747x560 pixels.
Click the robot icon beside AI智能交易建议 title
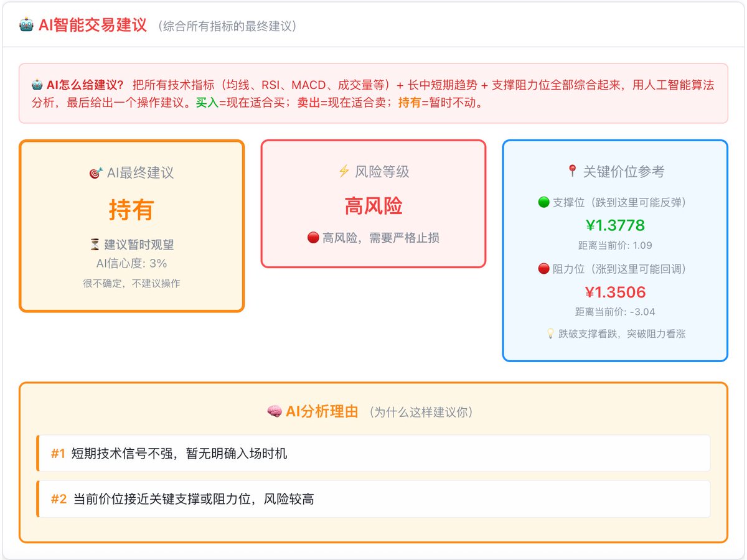(26, 26)
